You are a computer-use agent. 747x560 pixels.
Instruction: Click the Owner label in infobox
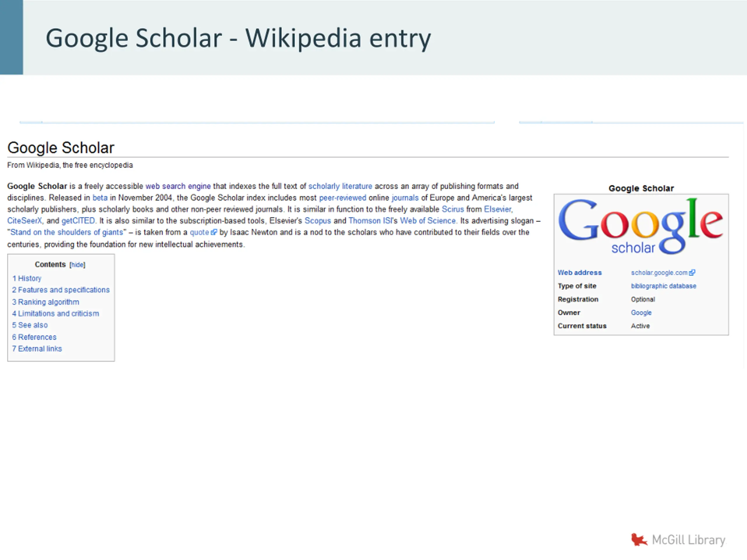569,313
